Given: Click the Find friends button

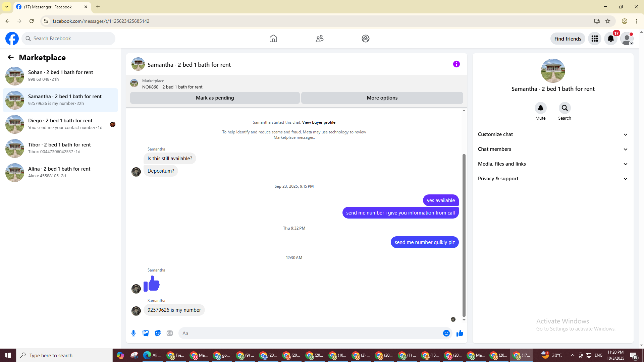Looking at the screenshot, I should tap(568, 39).
